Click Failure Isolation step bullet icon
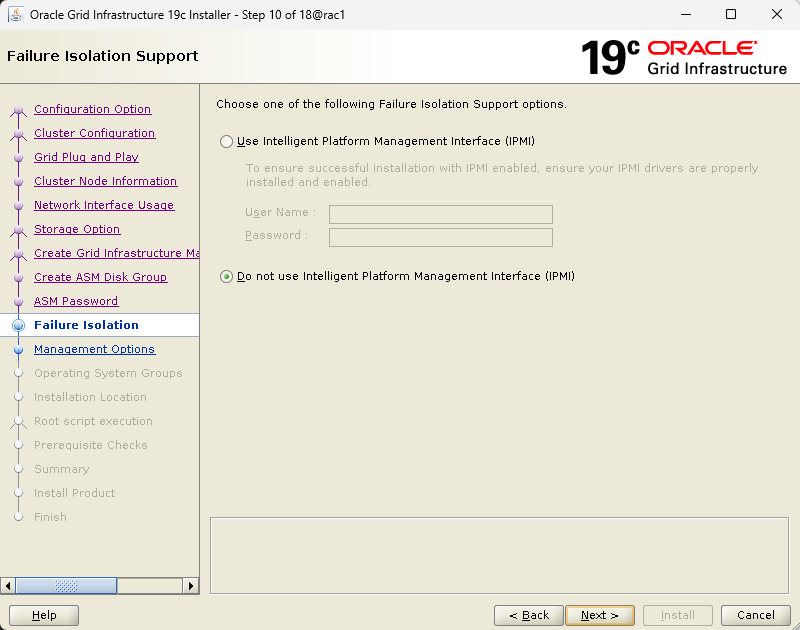 (x=18, y=325)
